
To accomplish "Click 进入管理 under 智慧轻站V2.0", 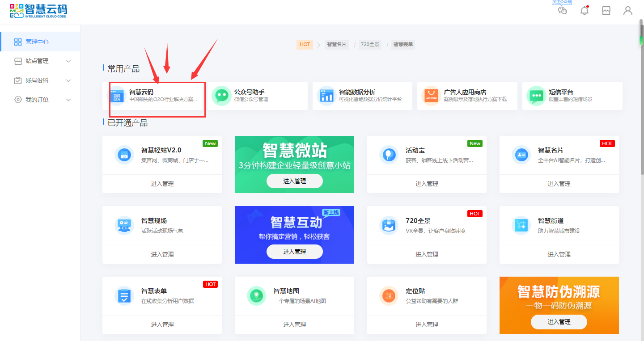I will pos(162,184).
